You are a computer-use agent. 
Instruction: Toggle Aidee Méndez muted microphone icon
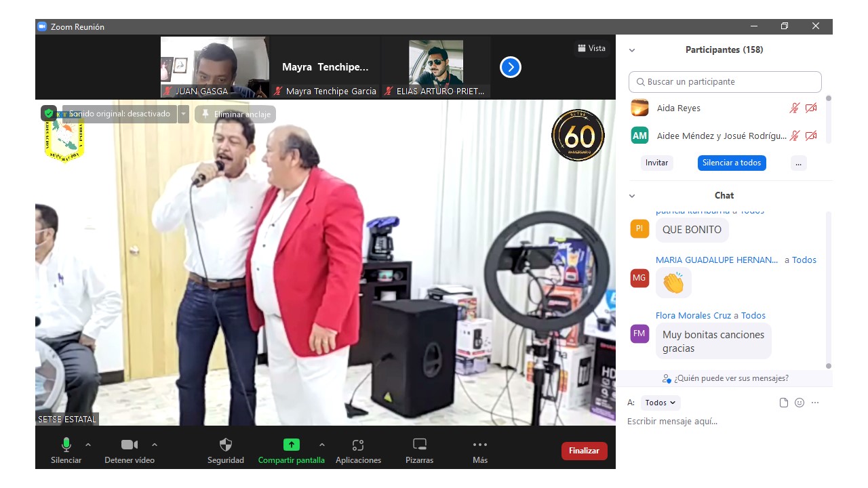pyautogui.click(x=795, y=136)
